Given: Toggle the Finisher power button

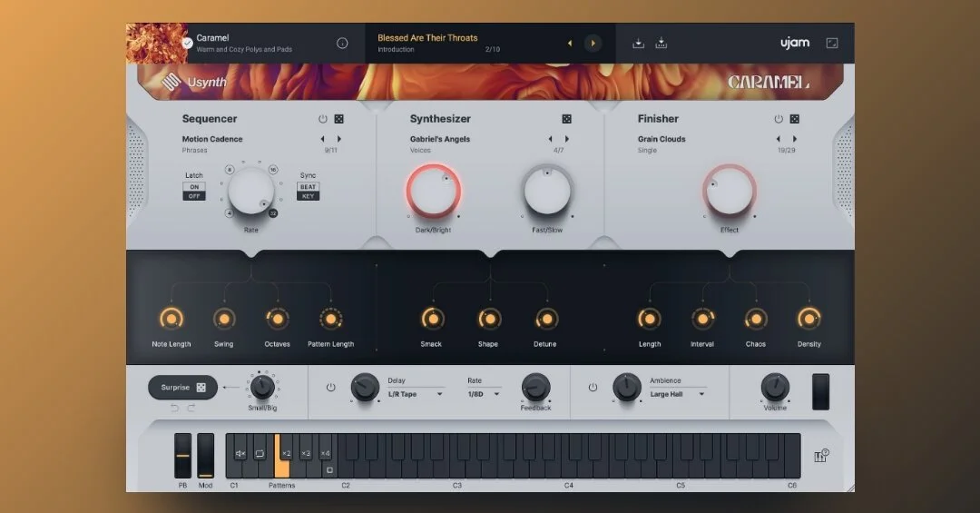Looking at the screenshot, I should pos(779,119).
